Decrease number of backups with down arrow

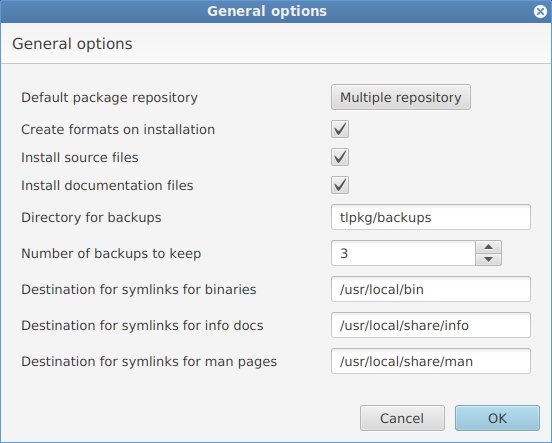coord(488,260)
